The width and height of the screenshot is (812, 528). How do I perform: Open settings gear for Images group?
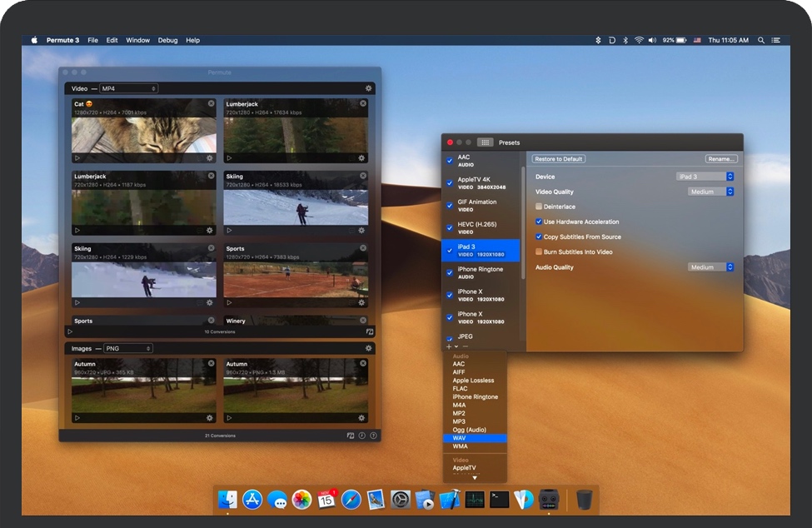[368, 348]
